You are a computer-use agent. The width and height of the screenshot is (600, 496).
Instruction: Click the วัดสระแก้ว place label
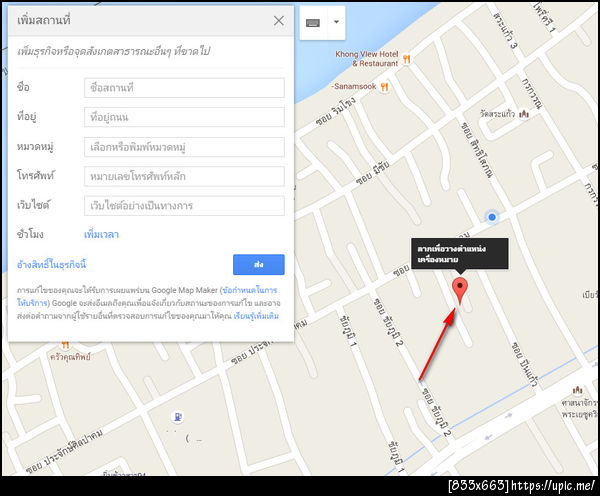[497, 114]
